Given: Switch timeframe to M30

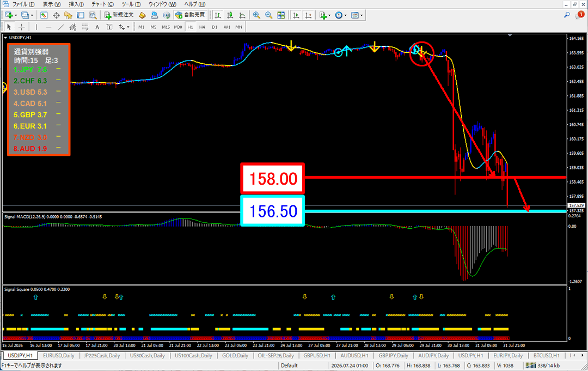Looking at the screenshot, I should click(177, 27).
